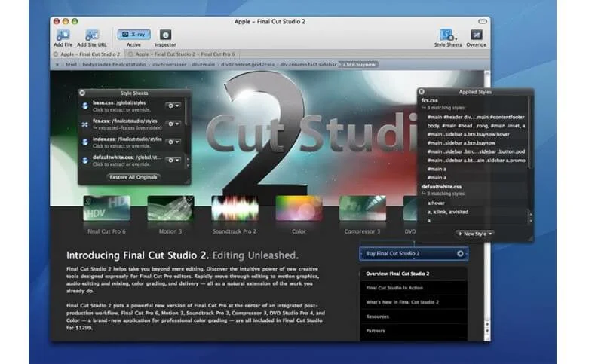Click the Restore All Originals button
Screen dimensions: 592x364
[x=133, y=177]
